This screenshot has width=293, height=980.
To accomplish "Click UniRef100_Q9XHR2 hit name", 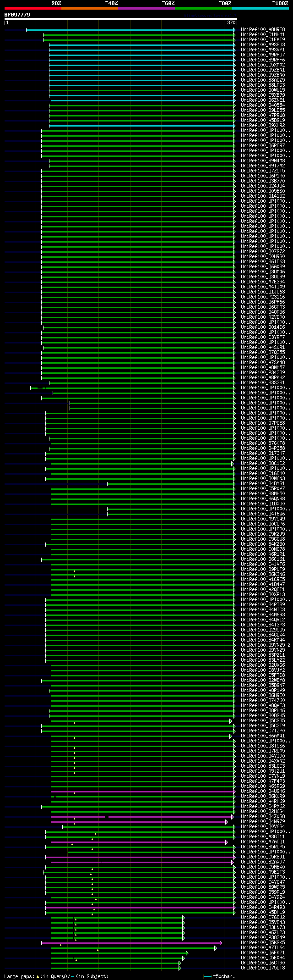I will (263, 126).
